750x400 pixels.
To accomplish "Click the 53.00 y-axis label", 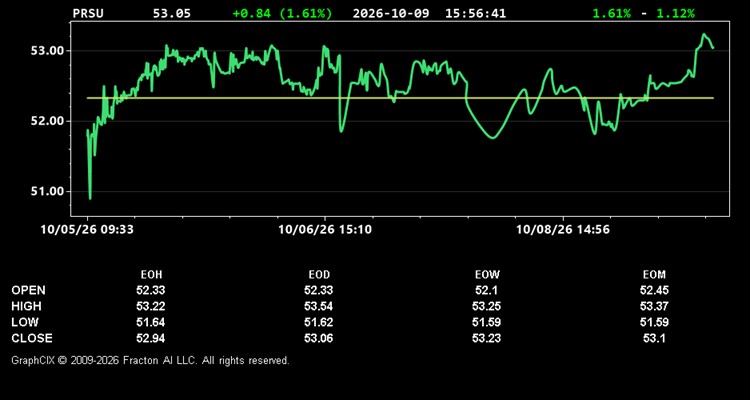I will [47, 51].
